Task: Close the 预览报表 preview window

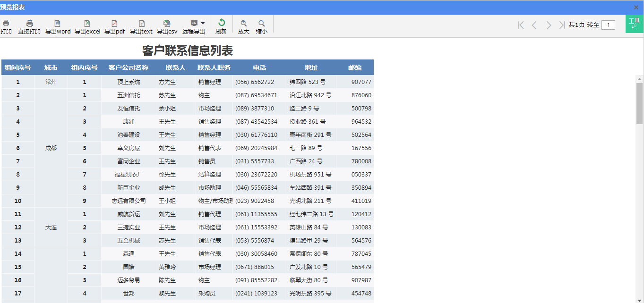Action: point(636,7)
